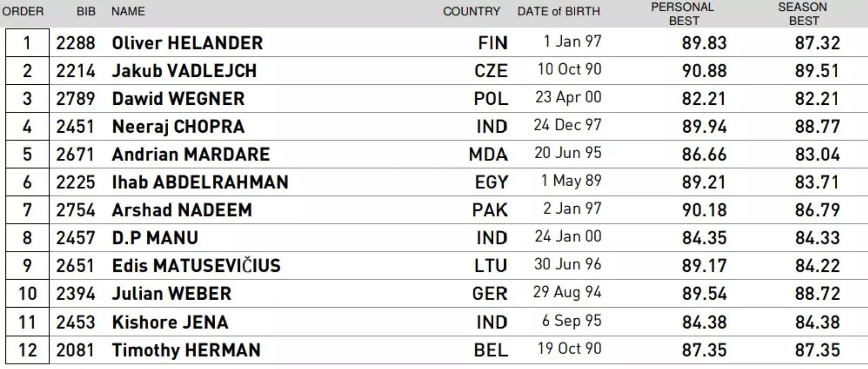Click Jakub VADLEJCH's name
Image resolution: width=868 pixels, height=369 pixels.
pos(184,71)
